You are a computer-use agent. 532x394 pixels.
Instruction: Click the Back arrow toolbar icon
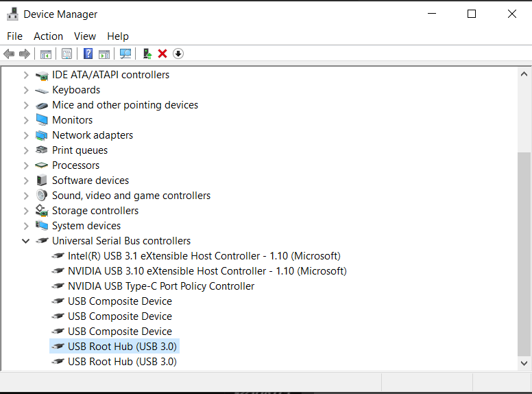pos(9,54)
